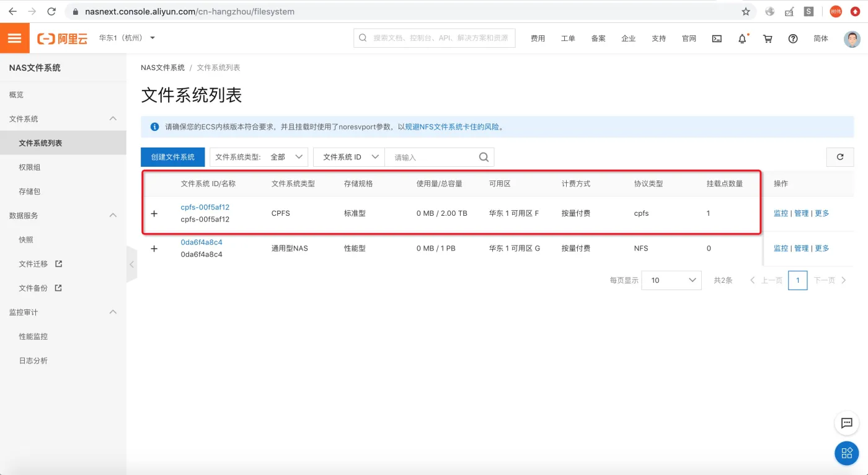868x475 pixels.
Task: Open the chat feedback floating button
Action: point(847,424)
